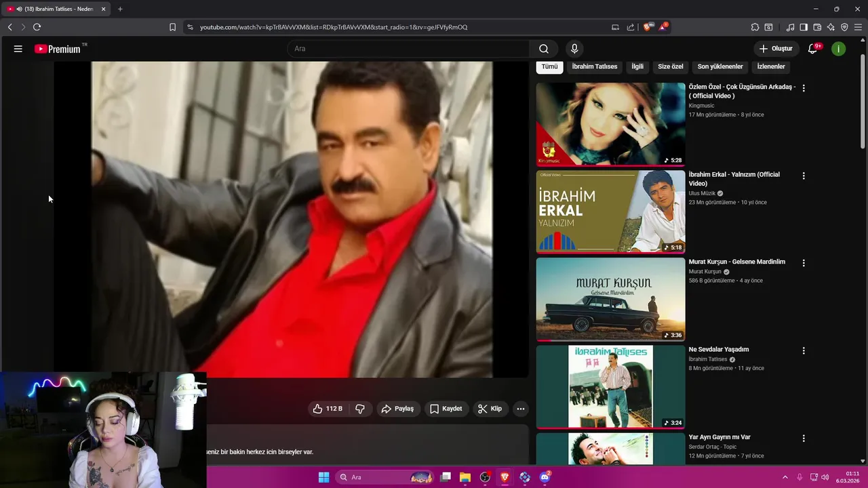Dislike the video with thumbs down
Screen dimensions: 868x488
coord(360,409)
